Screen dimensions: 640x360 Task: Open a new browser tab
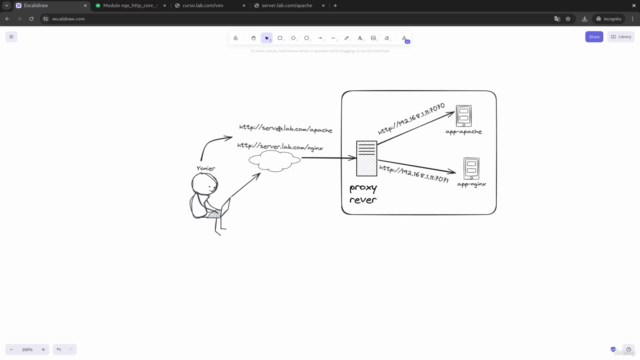[x=335, y=6]
